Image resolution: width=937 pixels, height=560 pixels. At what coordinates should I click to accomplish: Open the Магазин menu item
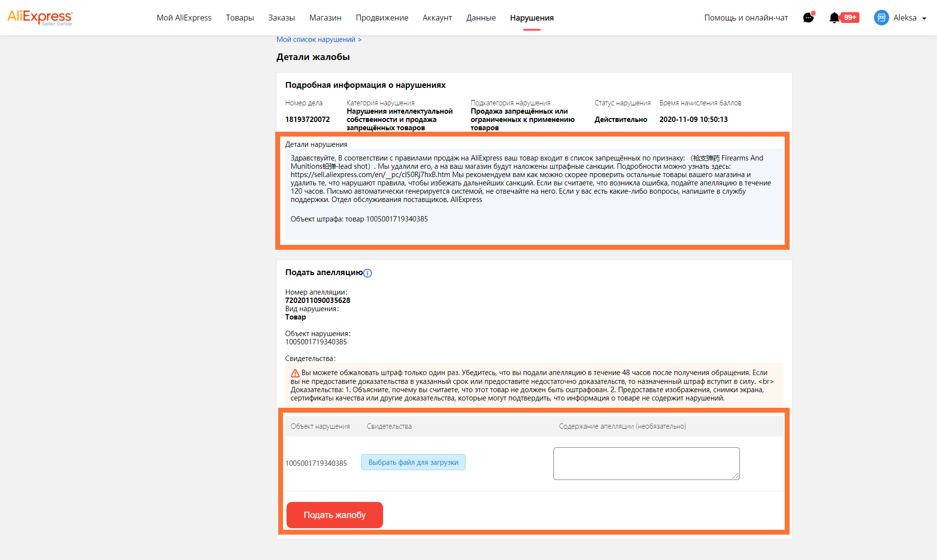(x=325, y=18)
